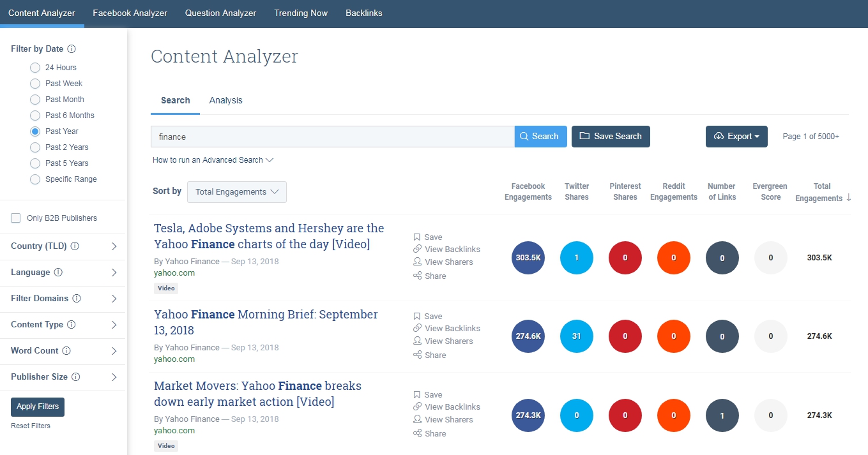
Task: Switch to Facebook Analyzer
Action: 130,13
